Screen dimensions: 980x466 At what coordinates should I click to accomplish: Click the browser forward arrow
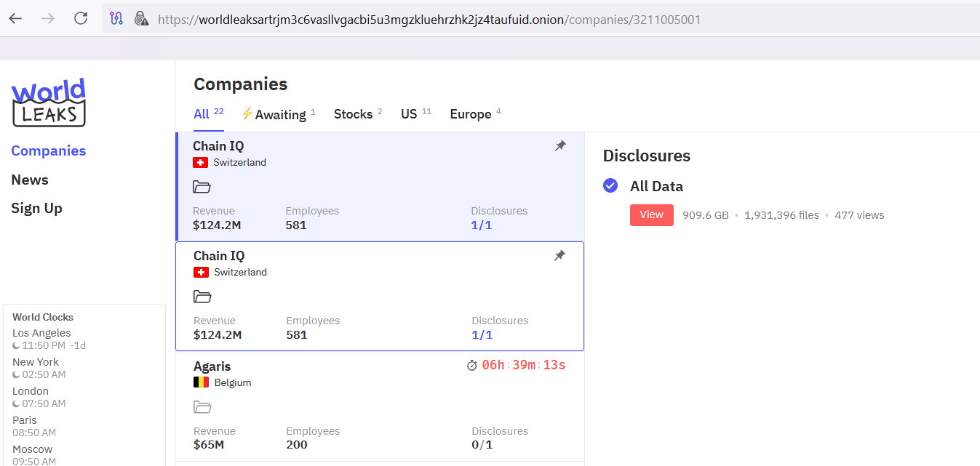[x=48, y=19]
